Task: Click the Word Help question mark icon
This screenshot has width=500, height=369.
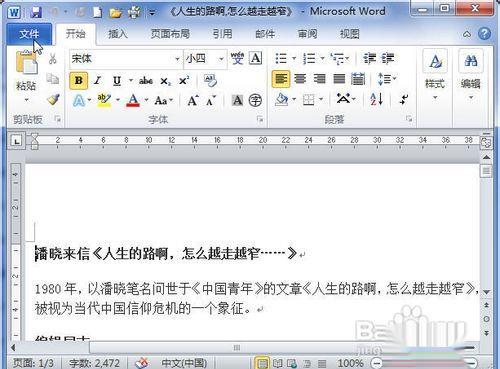Action: click(484, 34)
